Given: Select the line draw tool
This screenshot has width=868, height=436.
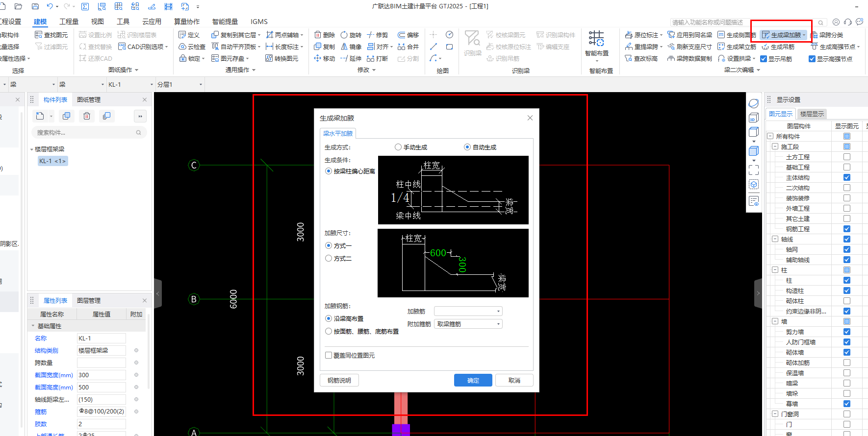Looking at the screenshot, I should point(434,47).
